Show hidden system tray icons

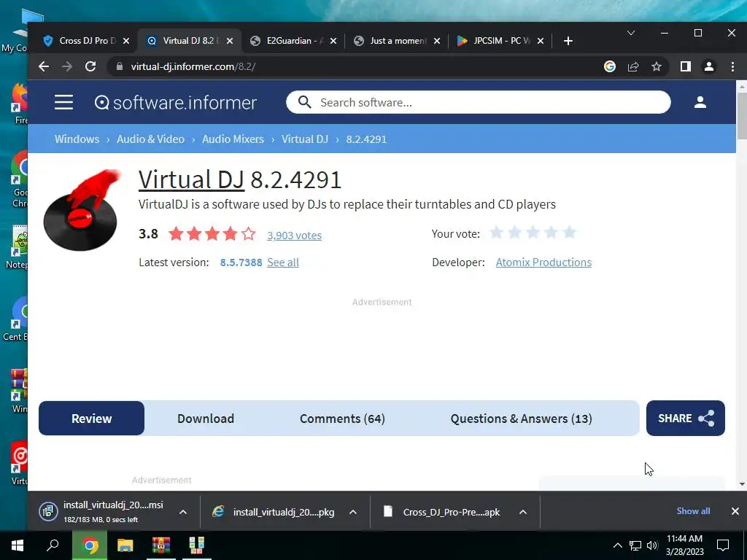[617, 545]
